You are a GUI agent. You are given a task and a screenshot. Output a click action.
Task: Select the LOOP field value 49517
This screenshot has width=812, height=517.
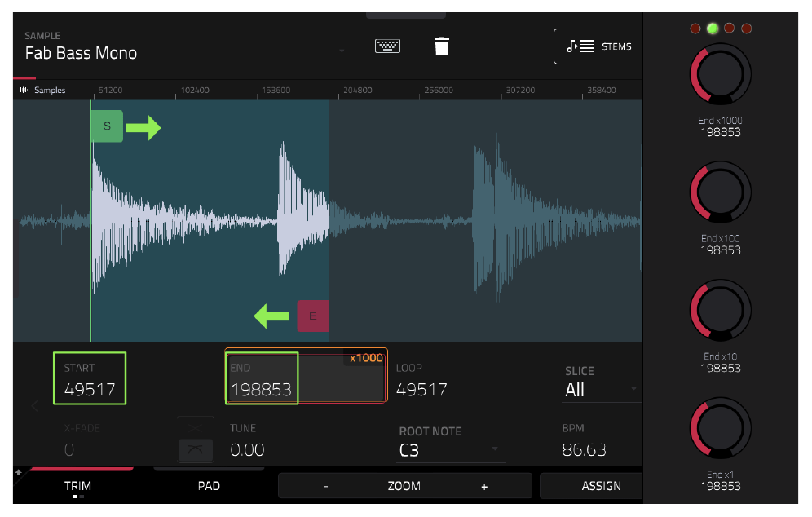(x=421, y=390)
